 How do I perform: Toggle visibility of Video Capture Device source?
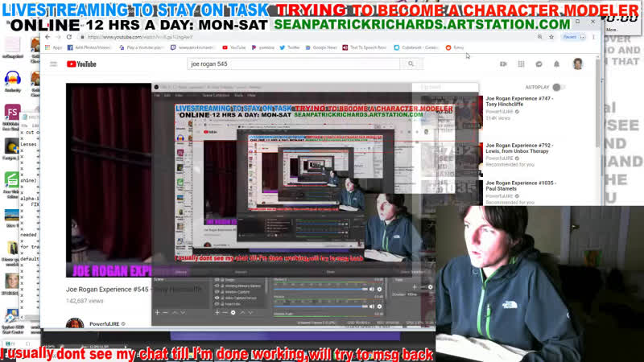217,298
